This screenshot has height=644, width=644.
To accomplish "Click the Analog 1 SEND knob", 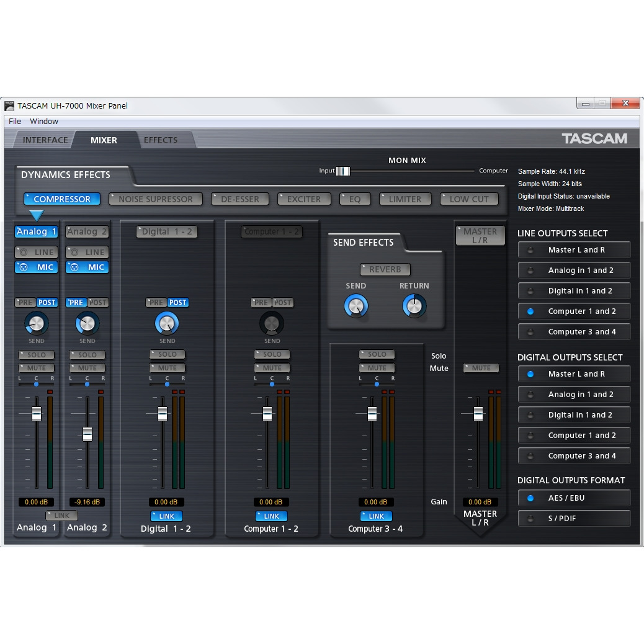I will [x=36, y=324].
